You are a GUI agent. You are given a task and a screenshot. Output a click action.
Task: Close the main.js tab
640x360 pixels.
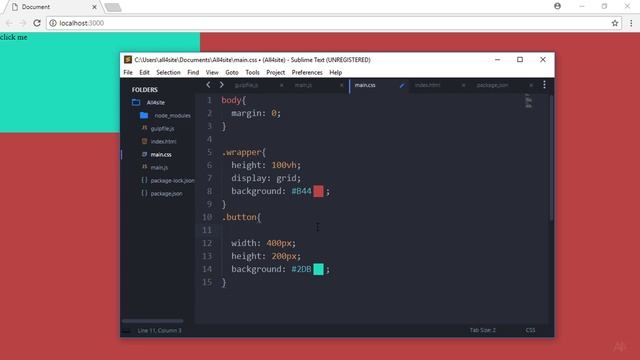pos(342,85)
